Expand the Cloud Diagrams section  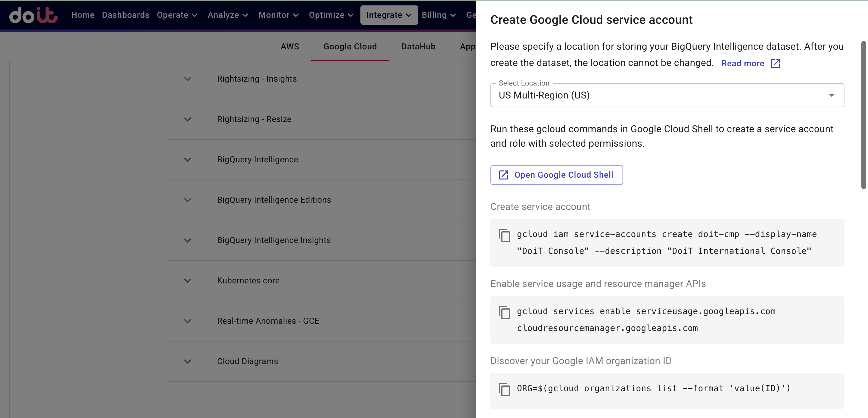[188, 361]
